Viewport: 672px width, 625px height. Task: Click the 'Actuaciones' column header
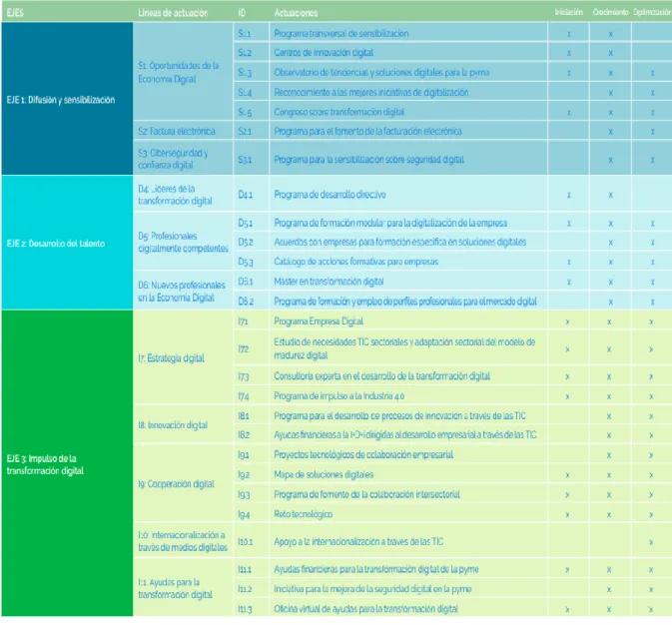(x=296, y=13)
